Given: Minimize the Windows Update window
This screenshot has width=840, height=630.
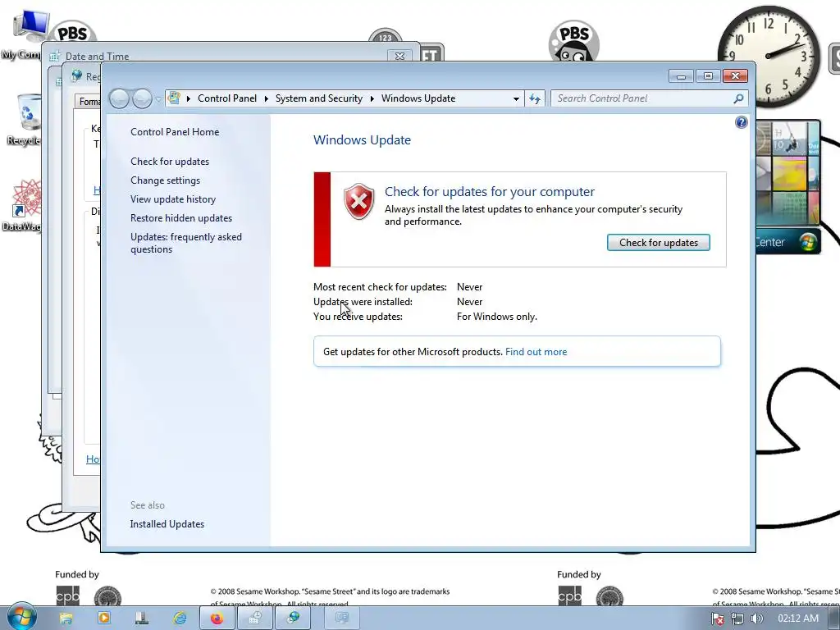Looking at the screenshot, I should [x=681, y=76].
